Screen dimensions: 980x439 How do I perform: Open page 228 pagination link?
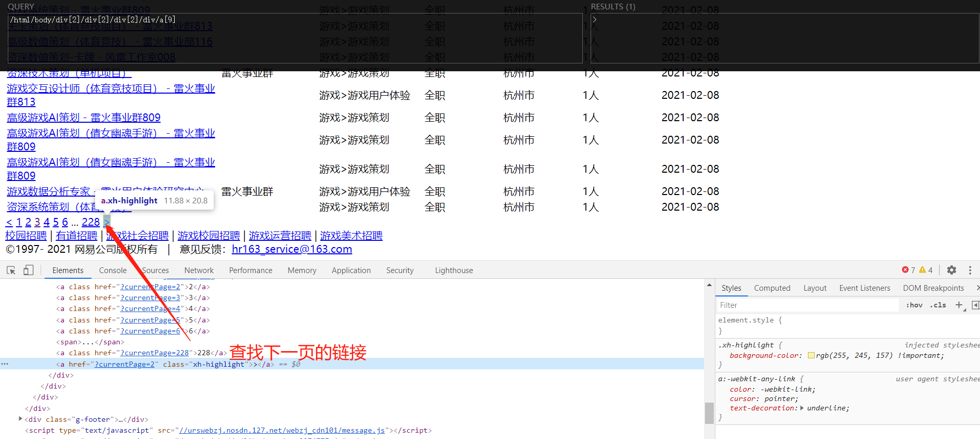coord(90,222)
